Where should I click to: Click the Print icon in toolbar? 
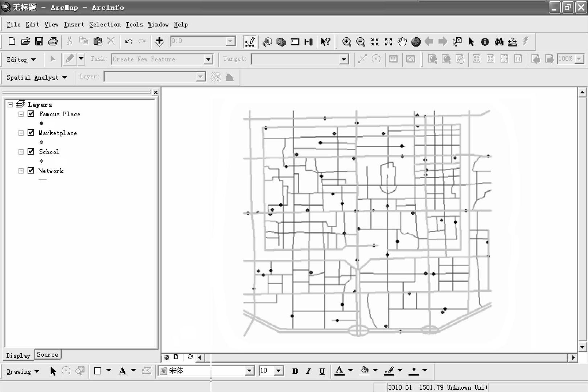(x=53, y=41)
